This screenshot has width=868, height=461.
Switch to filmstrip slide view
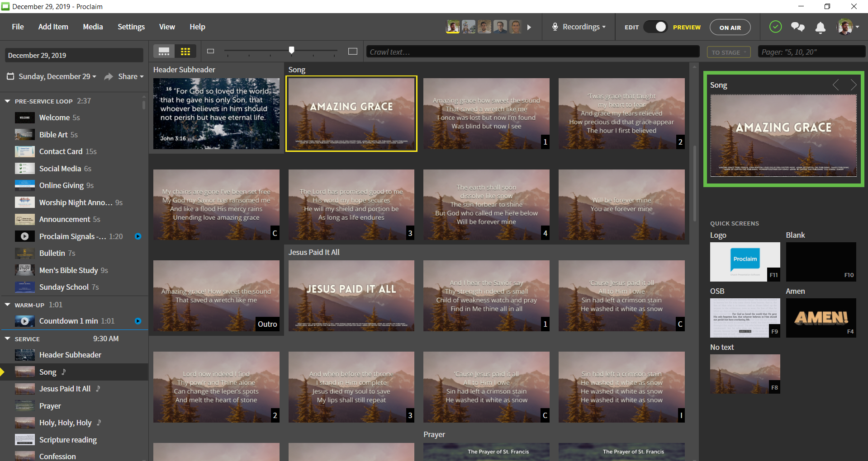click(164, 52)
